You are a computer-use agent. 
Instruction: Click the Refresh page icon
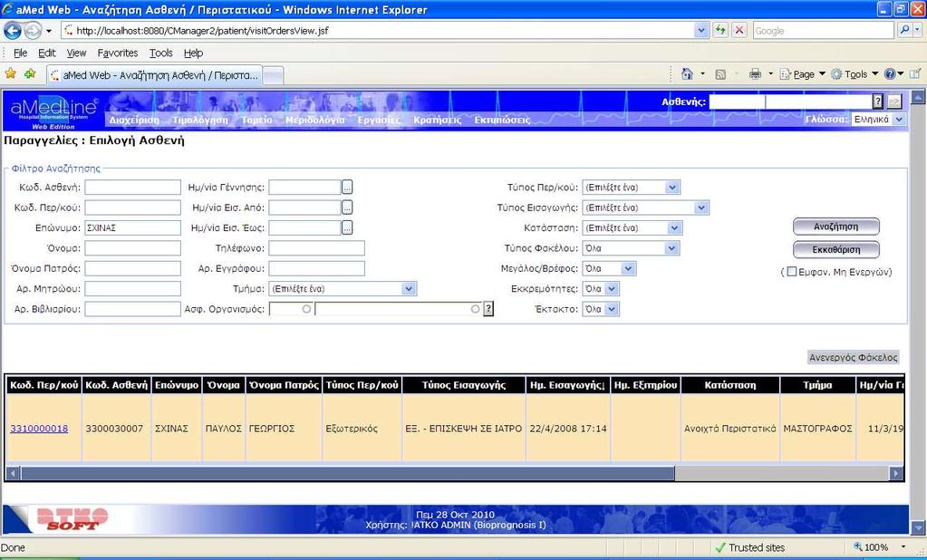(720, 30)
